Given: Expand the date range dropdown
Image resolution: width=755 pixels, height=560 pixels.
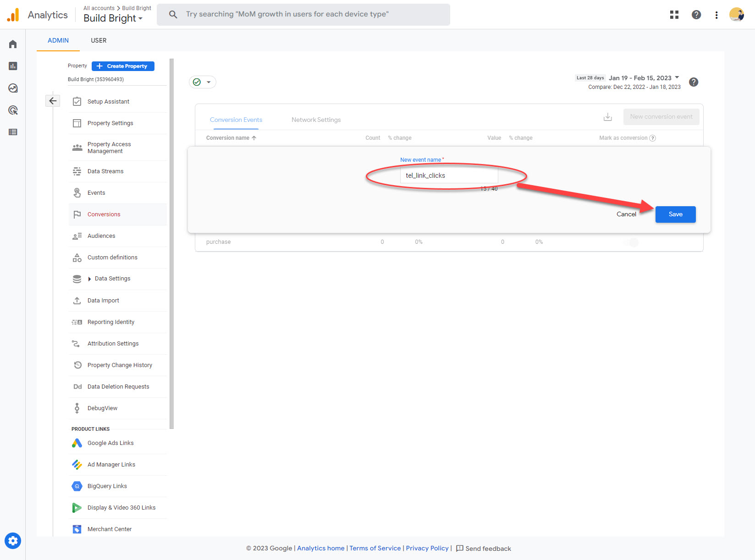Looking at the screenshot, I should pos(677,77).
